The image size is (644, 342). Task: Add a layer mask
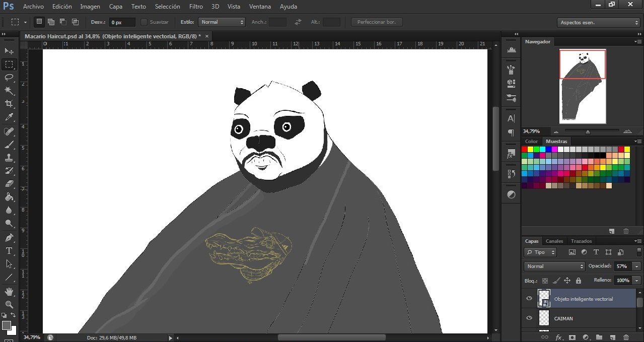[x=572, y=337]
